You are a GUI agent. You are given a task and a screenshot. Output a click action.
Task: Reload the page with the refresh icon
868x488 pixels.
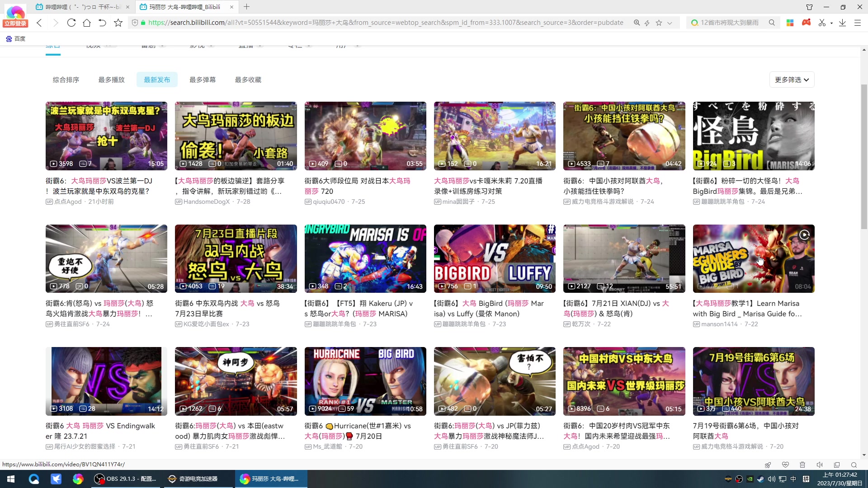tap(71, 23)
